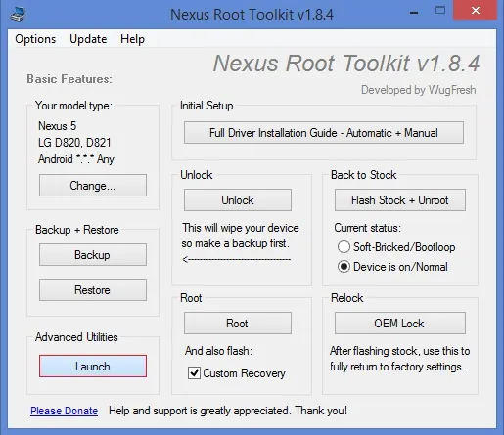
Task: Click 'This will wipe your device' text
Action: point(241,228)
